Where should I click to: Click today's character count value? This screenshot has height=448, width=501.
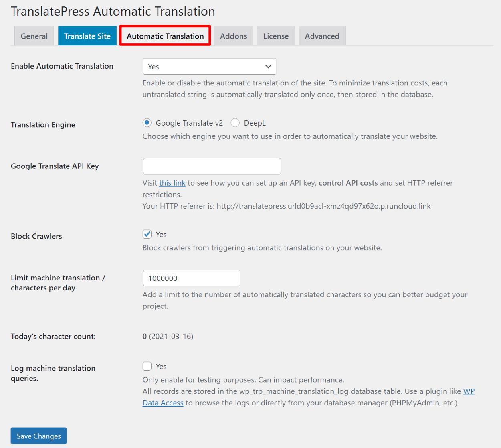tap(144, 336)
